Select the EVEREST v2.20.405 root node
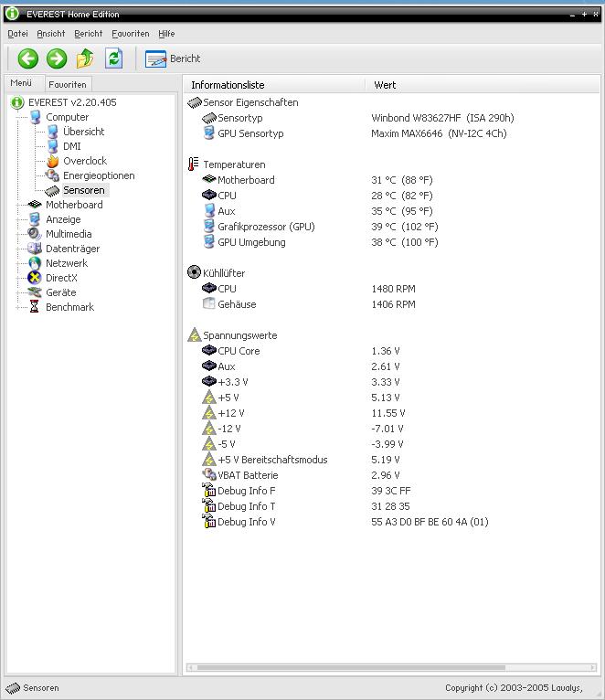Image resolution: width=605 pixels, height=700 pixels. pos(72,102)
